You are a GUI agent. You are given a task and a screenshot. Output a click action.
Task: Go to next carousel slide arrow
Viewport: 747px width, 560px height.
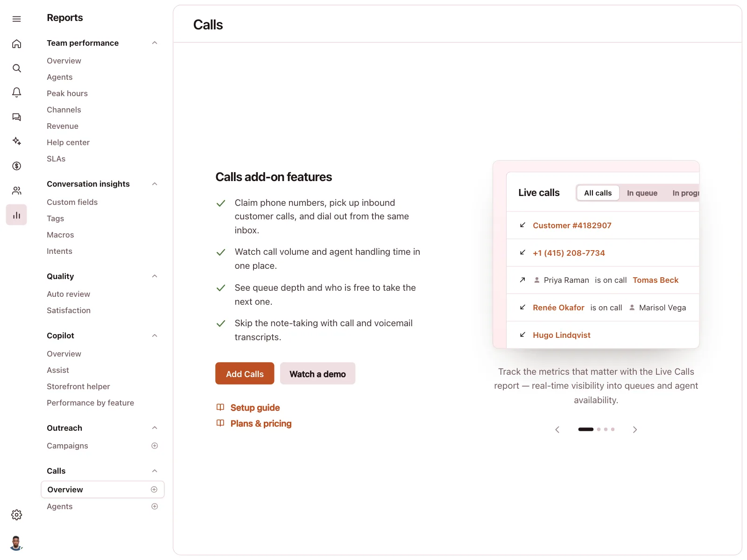(634, 430)
